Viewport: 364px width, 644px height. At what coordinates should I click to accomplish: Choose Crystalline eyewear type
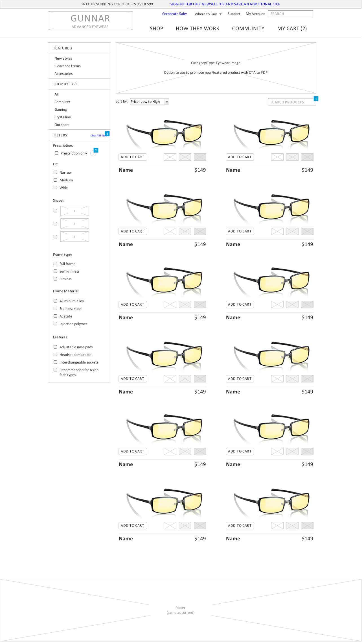click(63, 117)
